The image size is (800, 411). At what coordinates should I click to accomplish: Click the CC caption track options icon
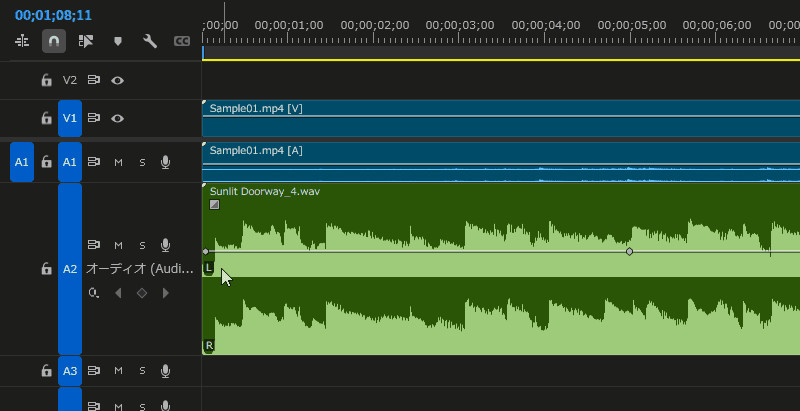click(182, 41)
